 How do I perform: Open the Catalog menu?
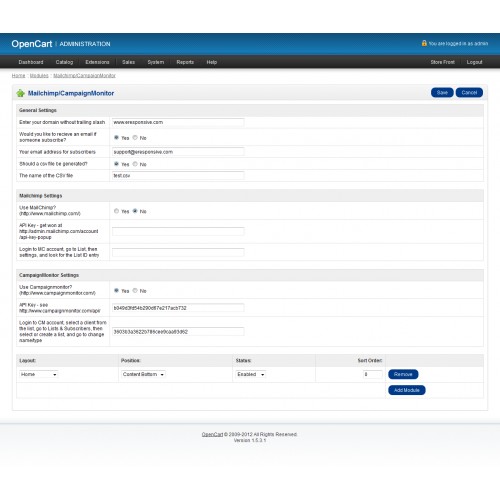tap(64, 62)
